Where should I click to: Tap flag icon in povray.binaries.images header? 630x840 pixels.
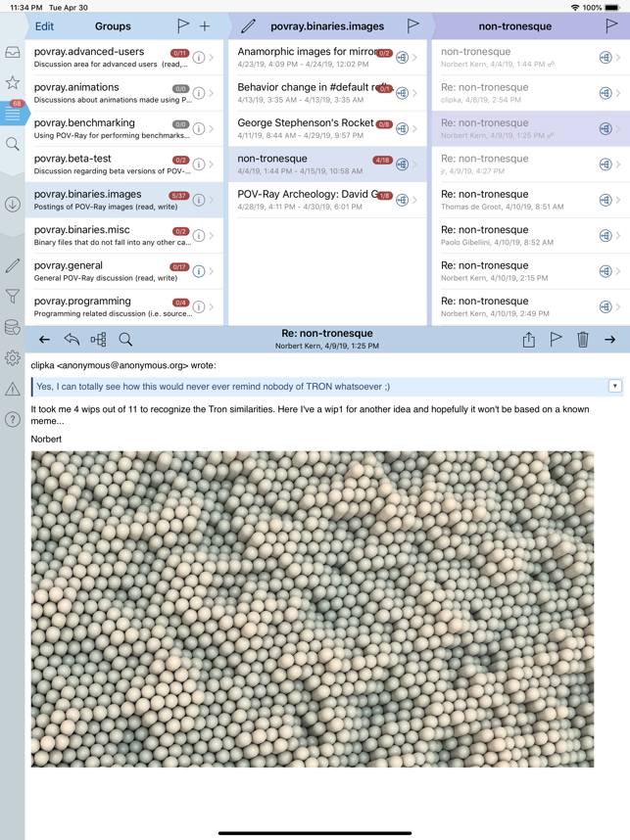pyautogui.click(x=412, y=25)
